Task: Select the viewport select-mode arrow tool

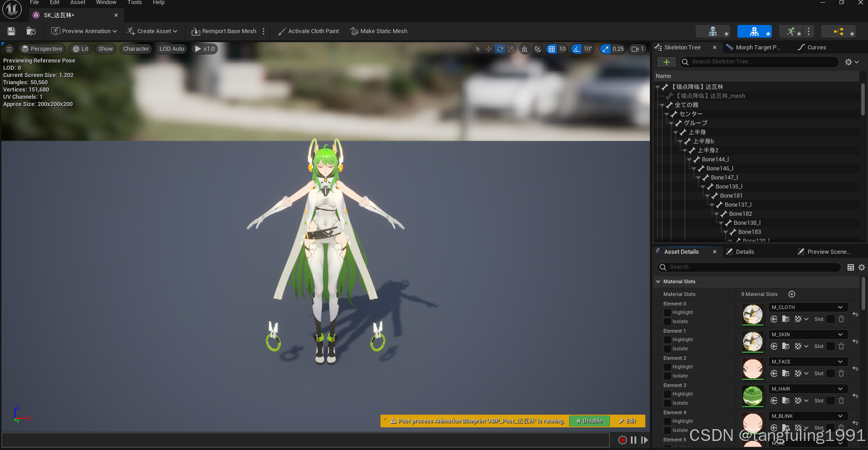Action: (x=478, y=49)
